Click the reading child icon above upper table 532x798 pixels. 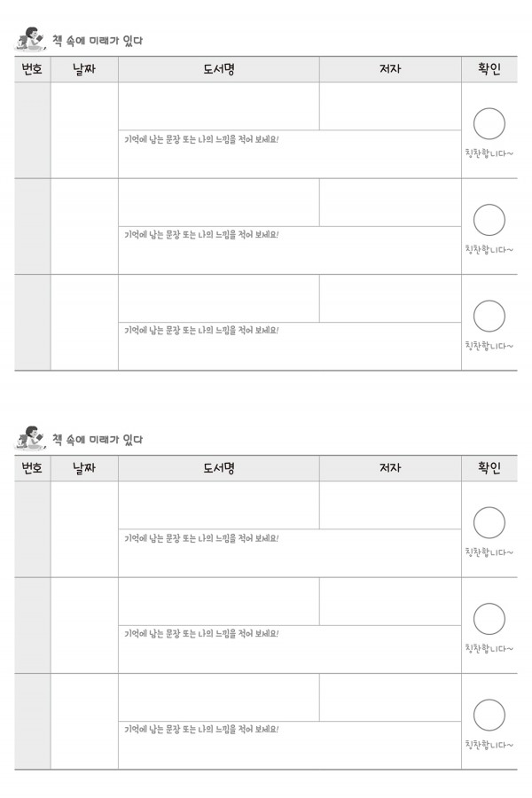30,39
